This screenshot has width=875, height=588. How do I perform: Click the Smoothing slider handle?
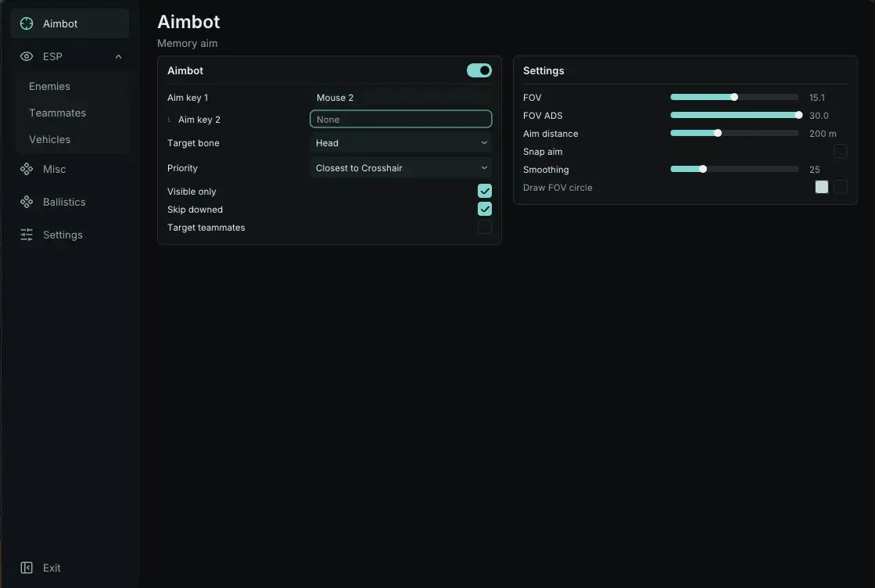pos(703,169)
